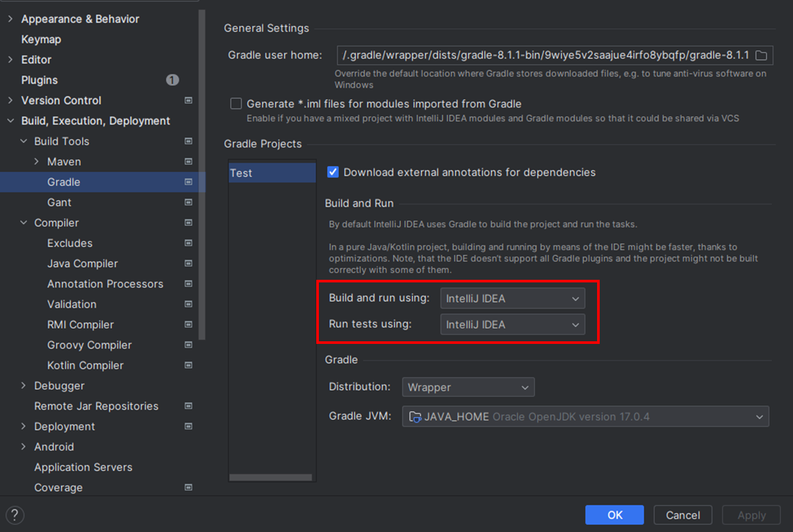793x532 pixels.
Task: Select Gant under Build Tools
Action: pos(59,202)
